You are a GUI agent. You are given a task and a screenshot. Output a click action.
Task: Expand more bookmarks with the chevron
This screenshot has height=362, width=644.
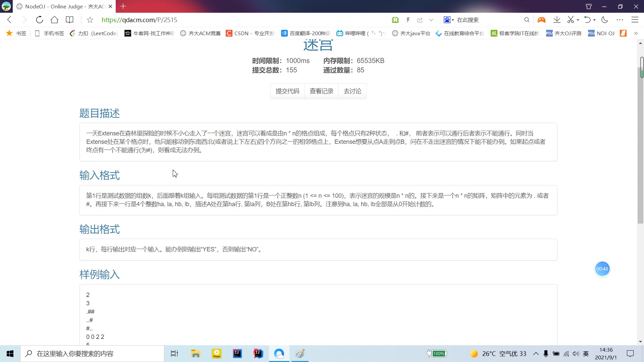636,33
